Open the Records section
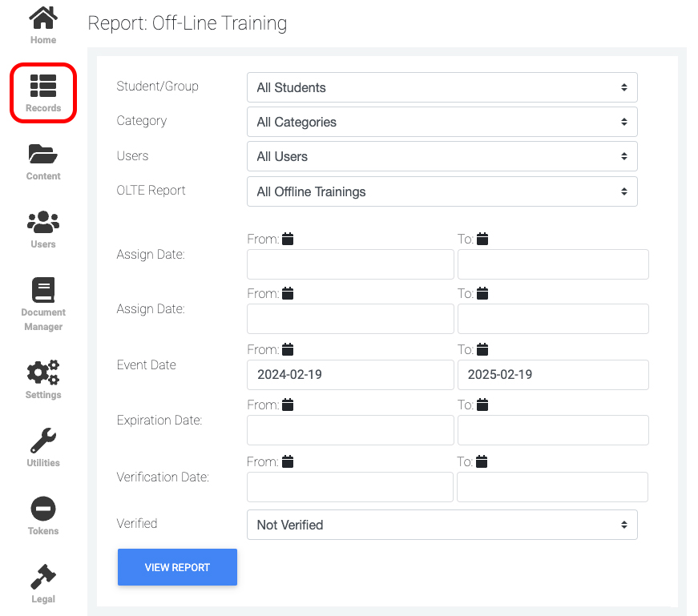698x616 pixels. pos(43,93)
